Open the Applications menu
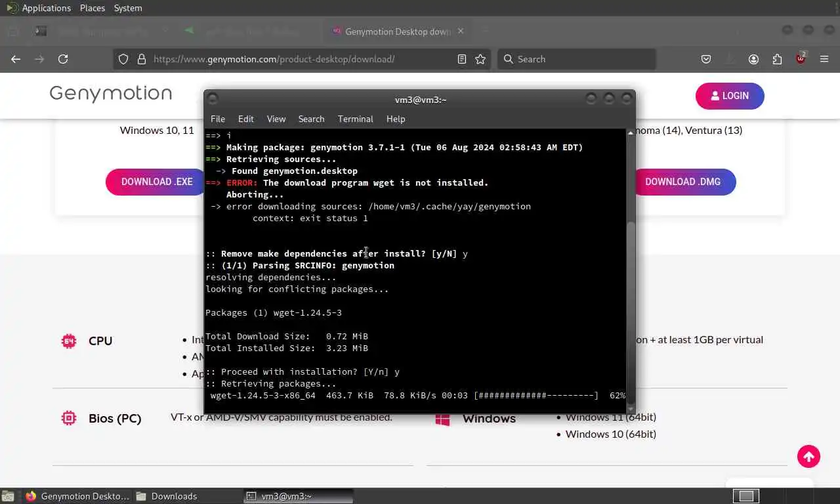The height and width of the screenshot is (504, 840). pos(46,8)
